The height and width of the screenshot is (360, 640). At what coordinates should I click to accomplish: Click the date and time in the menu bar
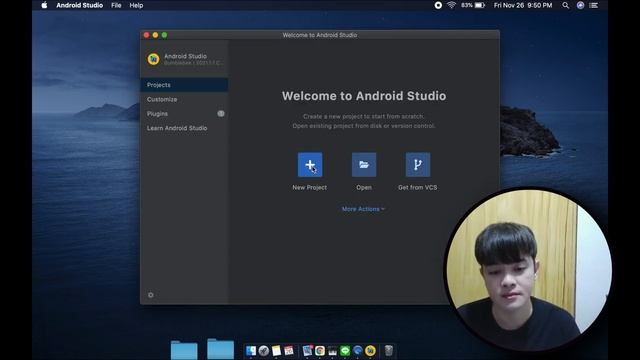pyautogui.click(x=523, y=5)
